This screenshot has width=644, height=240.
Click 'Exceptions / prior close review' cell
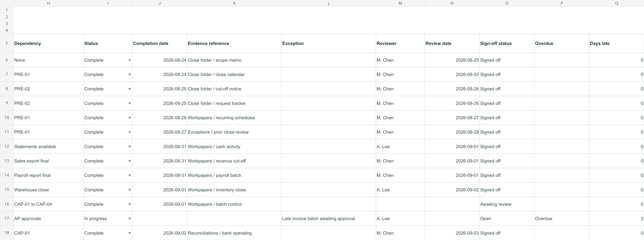234,132
